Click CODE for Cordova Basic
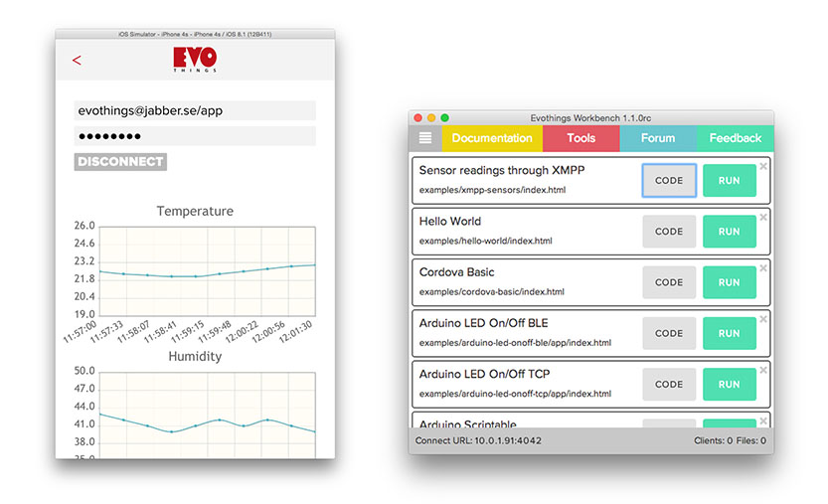 coord(669,282)
